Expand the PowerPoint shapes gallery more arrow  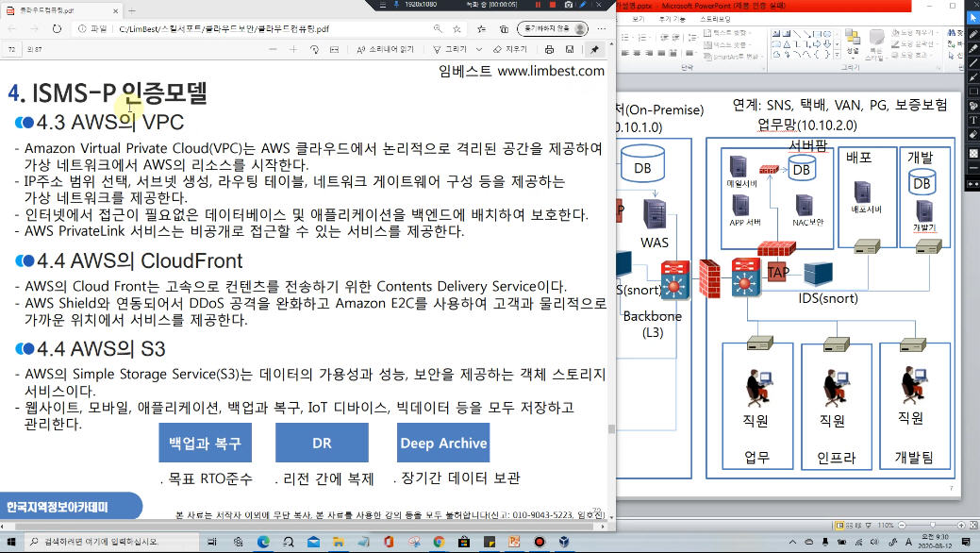837,55
